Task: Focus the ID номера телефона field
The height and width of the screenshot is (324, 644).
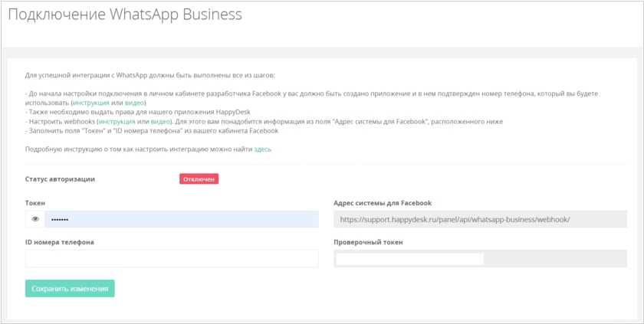Action: [x=172, y=258]
